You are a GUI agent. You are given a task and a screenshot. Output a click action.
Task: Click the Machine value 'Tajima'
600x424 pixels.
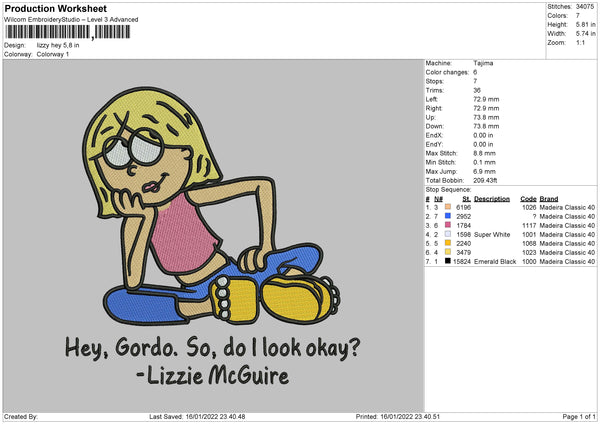point(483,63)
